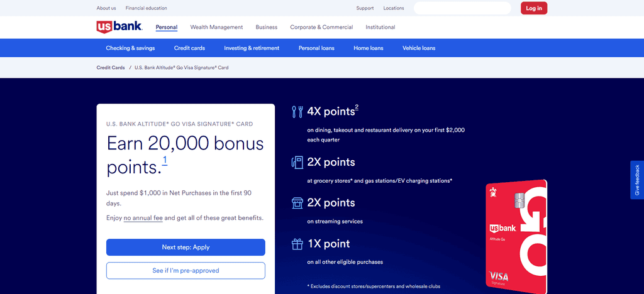644x294 pixels.
Task: Click the 1X point heading
Action: tap(328, 244)
